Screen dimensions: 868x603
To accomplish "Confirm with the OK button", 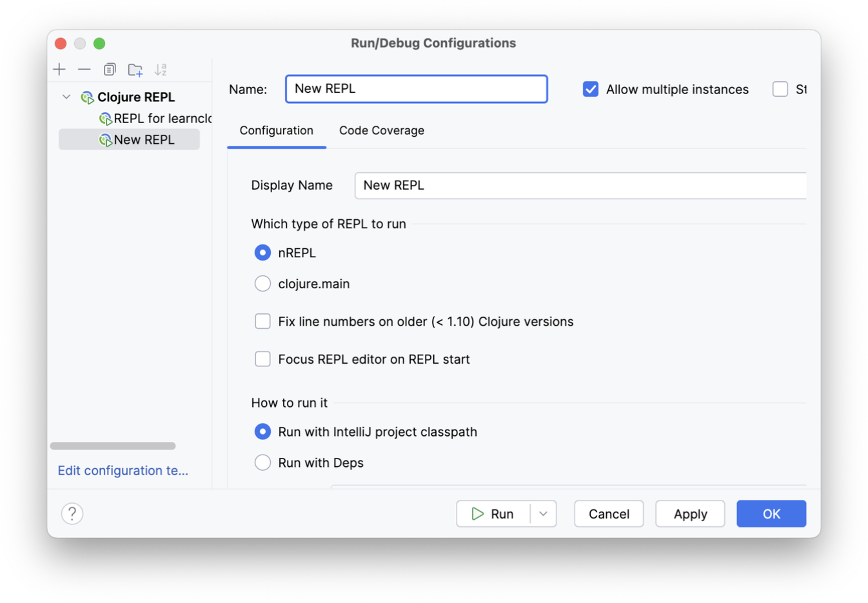I will [x=771, y=514].
